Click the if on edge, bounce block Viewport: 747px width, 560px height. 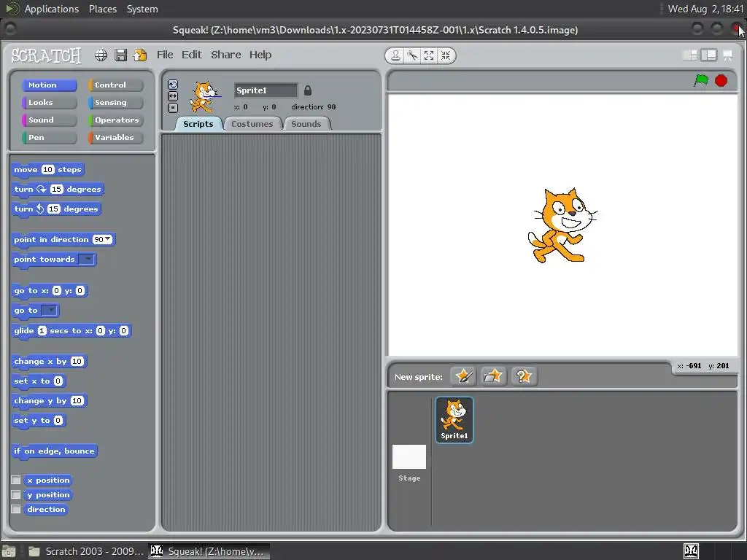pyautogui.click(x=54, y=451)
